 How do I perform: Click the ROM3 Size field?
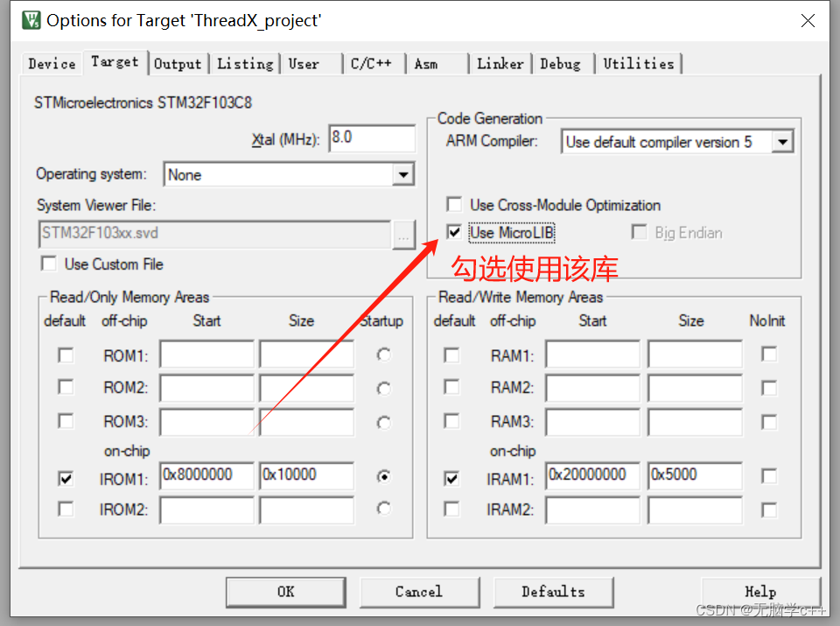click(307, 422)
